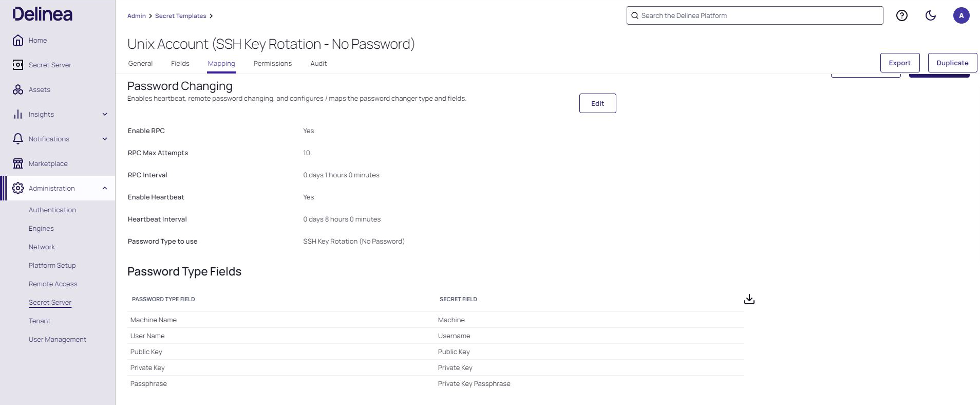Select the Secret Server sidebar icon
The height and width of the screenshot is (405, 980).
coord(18,65)
